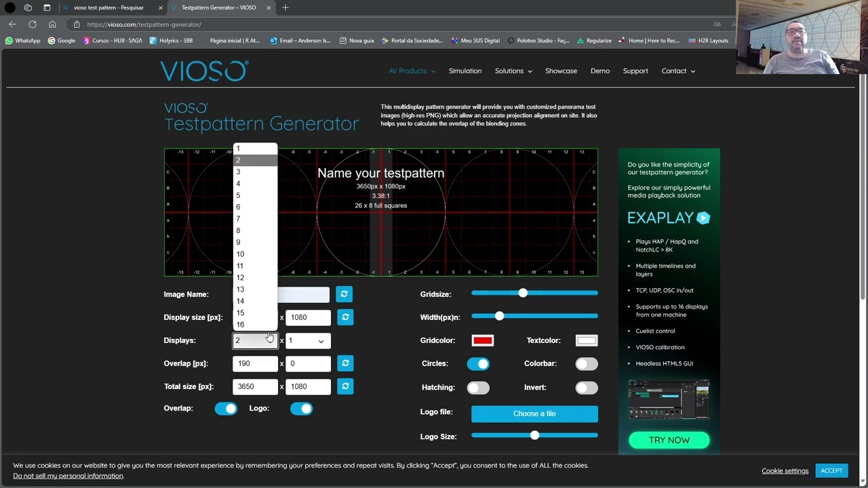The image size is (868, 488).
Task: Open the vertical Displays dropdown
Action: tap(308, 341)
